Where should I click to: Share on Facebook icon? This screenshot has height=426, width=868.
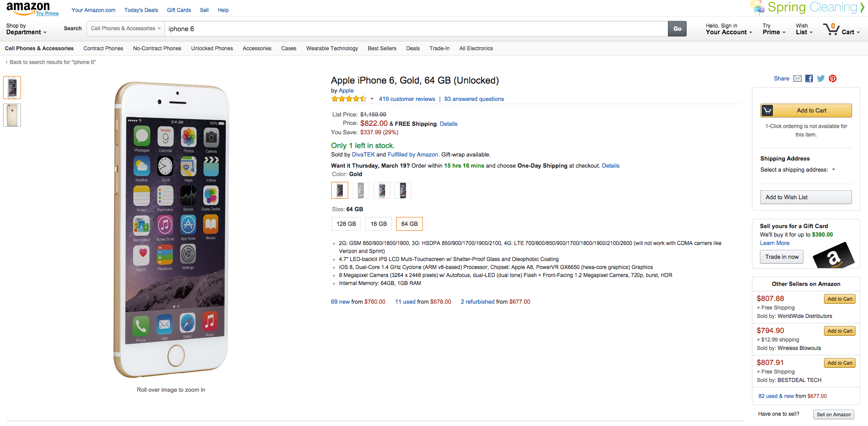[809, 79]
